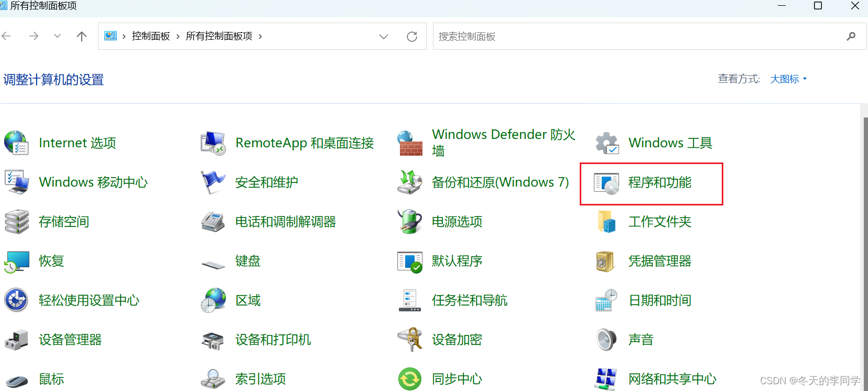Open the 程序和功能 icon

pos(606,183)
